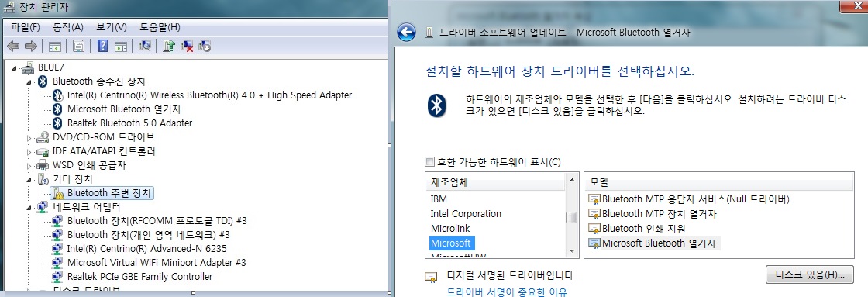The width and height of the screenshot is (868, 297).
Task: Open the 도움말(H) menu
Action: pyautogui.click(x=160, y=27)
